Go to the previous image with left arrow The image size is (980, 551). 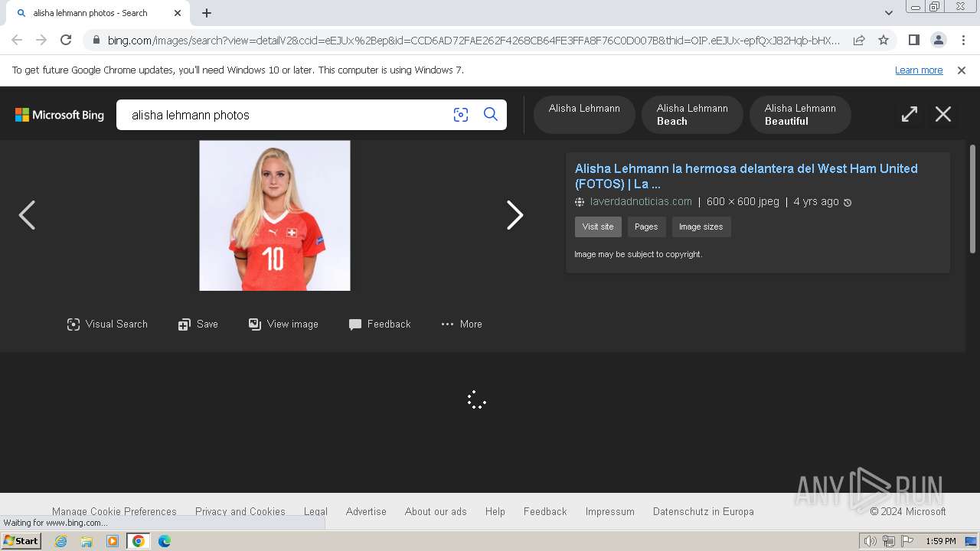click(x=27, y=215)
